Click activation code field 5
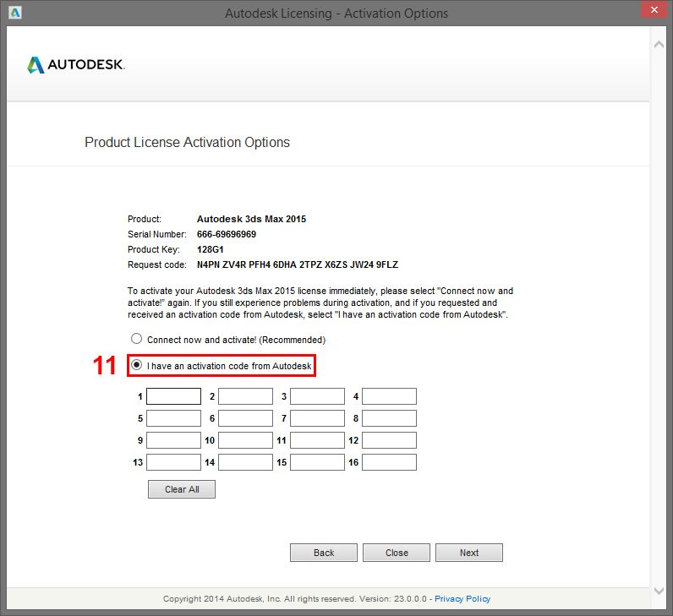The width and height of the screenshot is (673, 616). (173, 418)
